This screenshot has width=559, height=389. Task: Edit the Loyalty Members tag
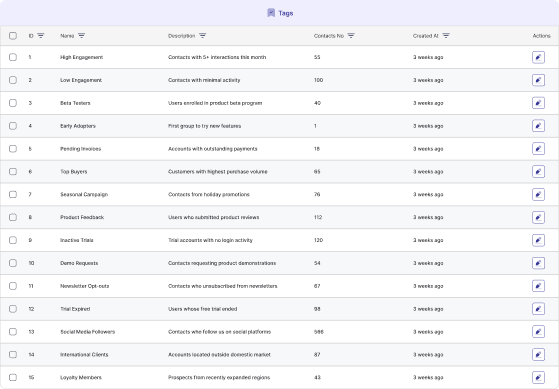click(x=538, y=377)
